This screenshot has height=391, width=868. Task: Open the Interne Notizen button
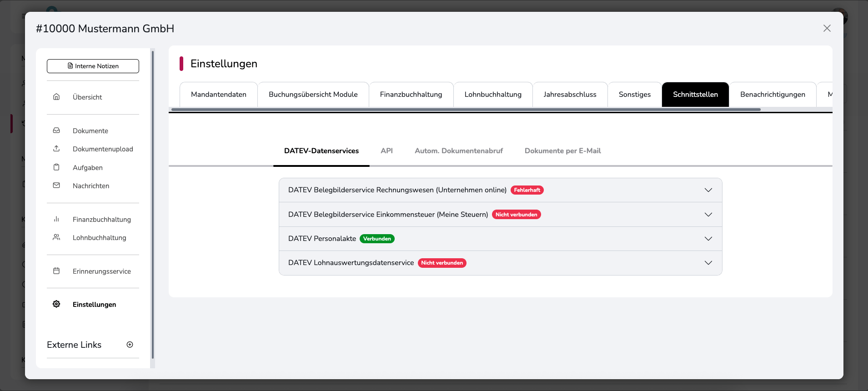pyautogui.click(x=93, y=66)
